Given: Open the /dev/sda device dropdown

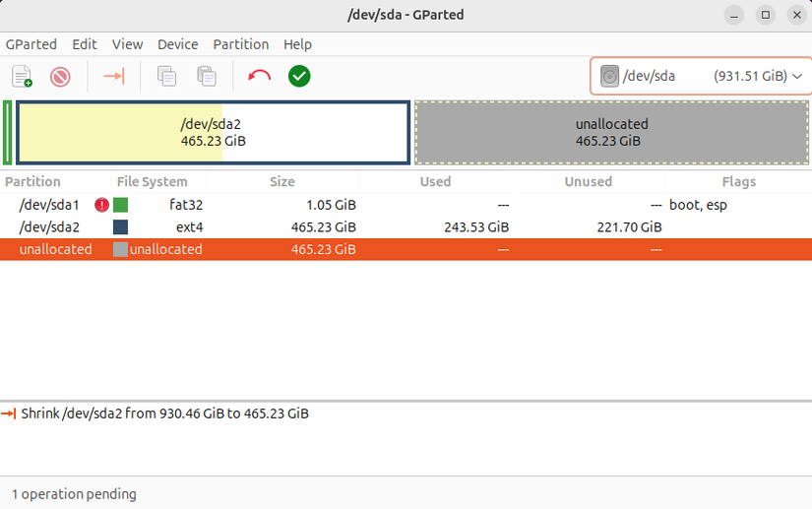Looking at the screenshot, I should click(701, 76).
